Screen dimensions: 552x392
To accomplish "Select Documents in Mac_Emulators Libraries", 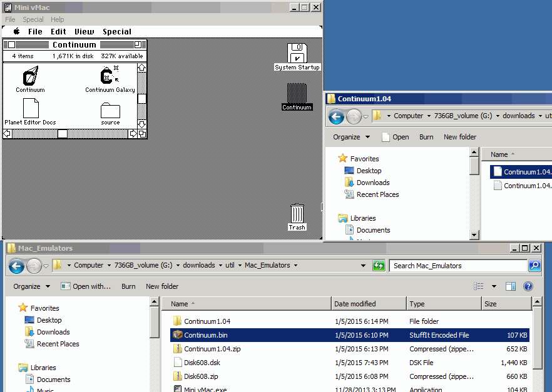I will pyautogui.click(x=54, y=379).
